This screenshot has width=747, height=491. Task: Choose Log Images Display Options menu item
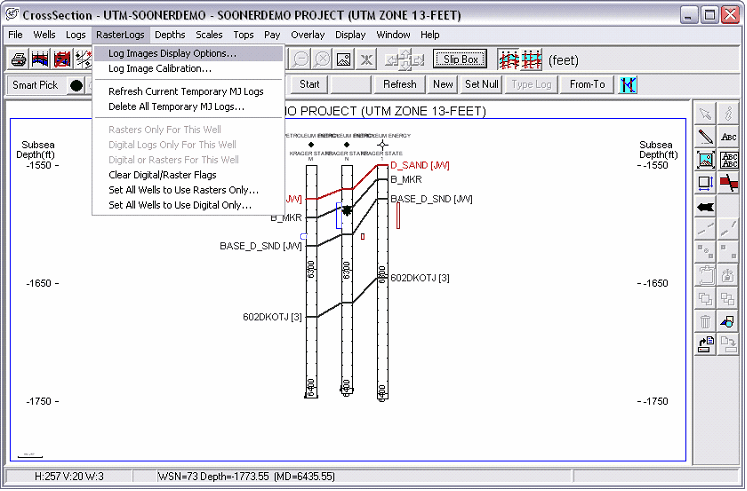172,53
